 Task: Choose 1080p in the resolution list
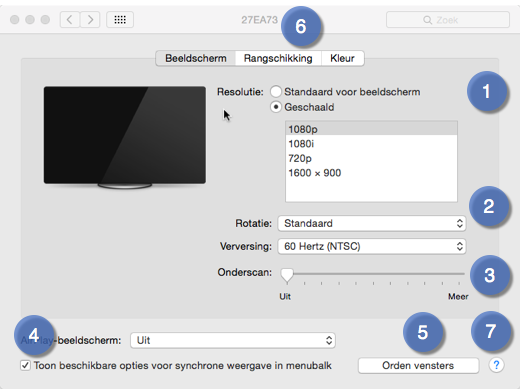tap(371, 129)
